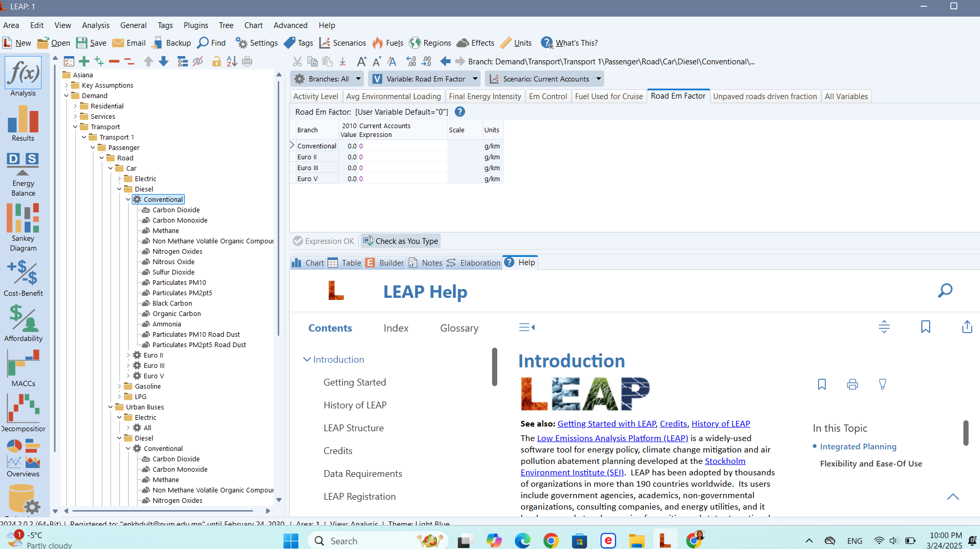Viewport: 980px width, 549px height.
Task: Click the LEAP Help search magnifier
Action: (945, 291)
